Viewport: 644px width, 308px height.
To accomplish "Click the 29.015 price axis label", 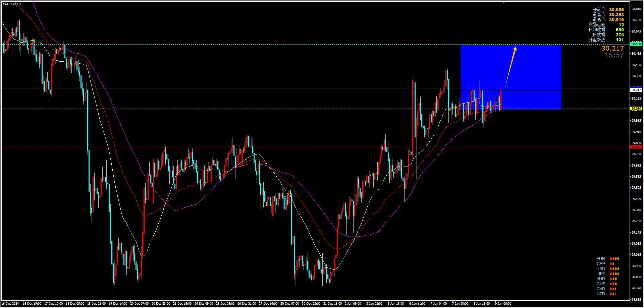I will pyautogui.click(x=636, y=255).
